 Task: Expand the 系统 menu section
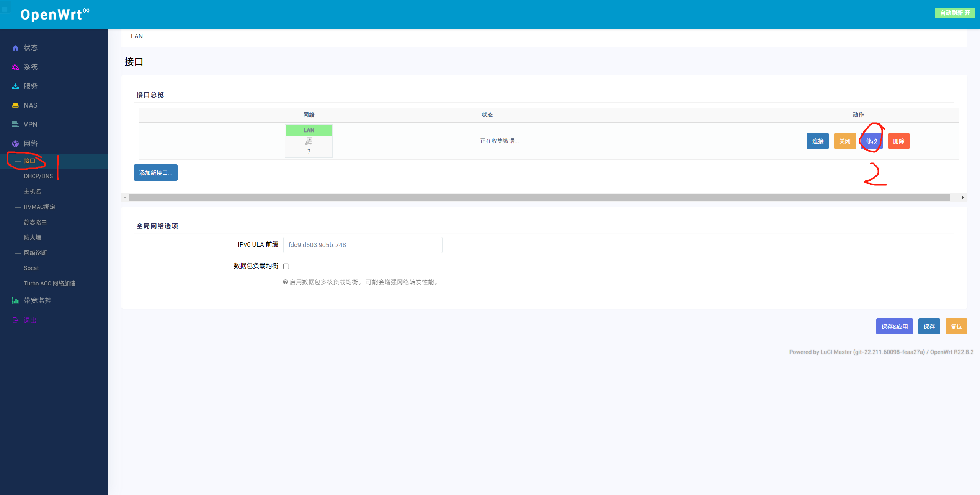pyautogui.click(x=31, y=67)
